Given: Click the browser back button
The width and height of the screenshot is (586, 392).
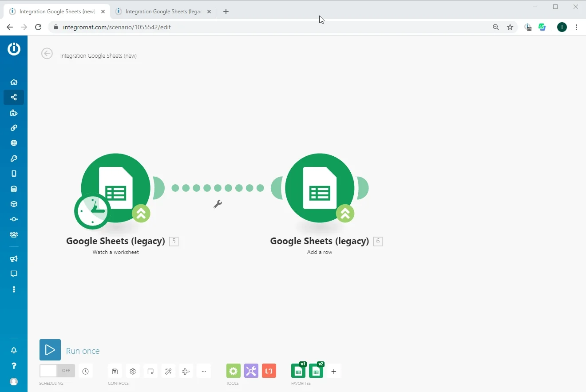Looking at the screenshot, I should [10, 27].
